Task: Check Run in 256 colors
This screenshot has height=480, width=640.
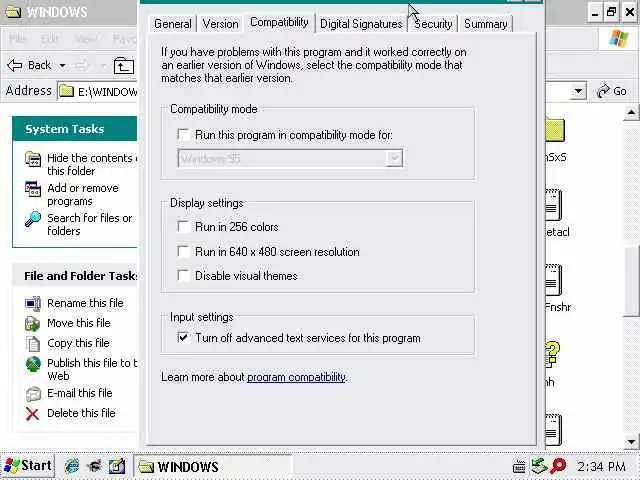Action: click(183, 227)
